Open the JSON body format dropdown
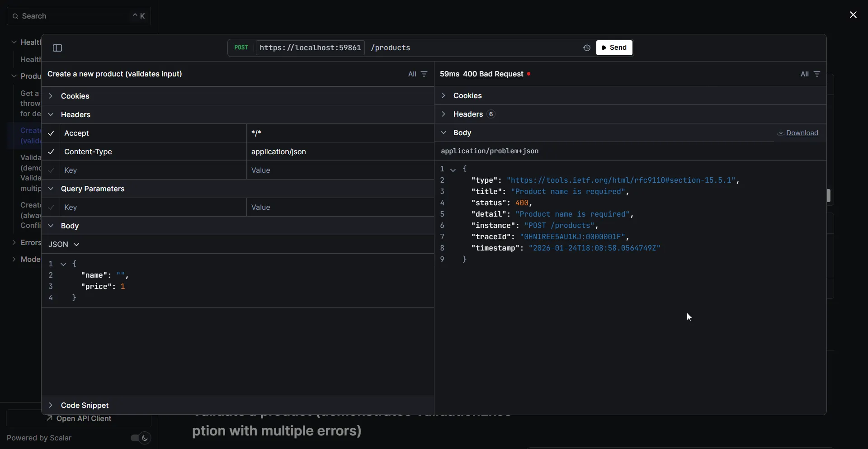 pyautogui.click(x=64, y=244)
